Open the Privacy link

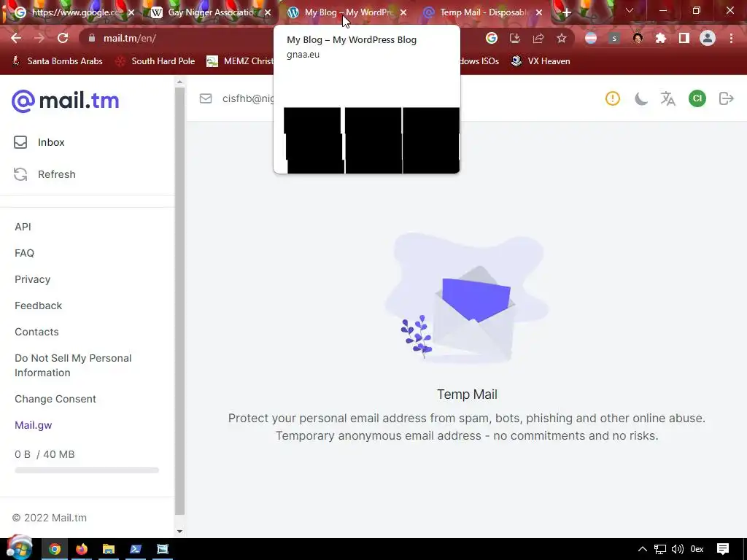pyautogui.click(x=32, y=279)
